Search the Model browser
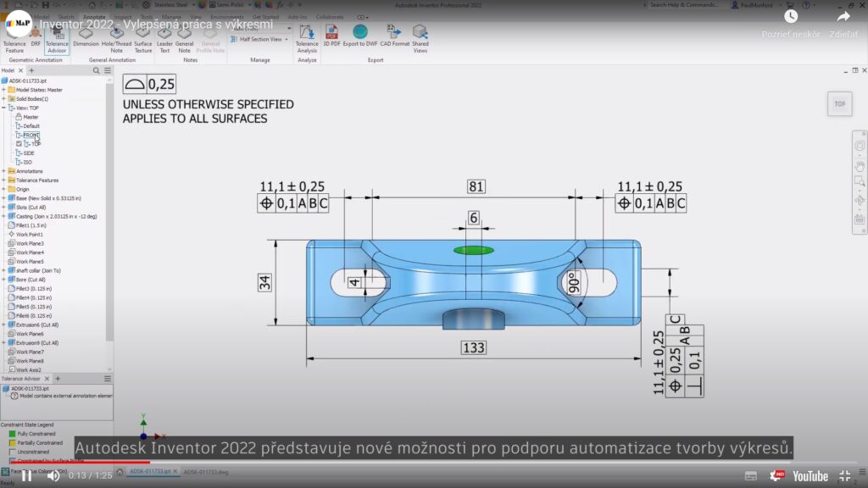 [97, 71]
